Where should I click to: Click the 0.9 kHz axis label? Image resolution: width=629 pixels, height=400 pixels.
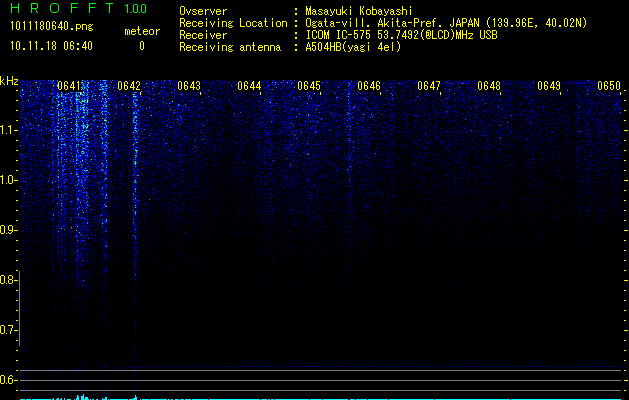(9, 230)
